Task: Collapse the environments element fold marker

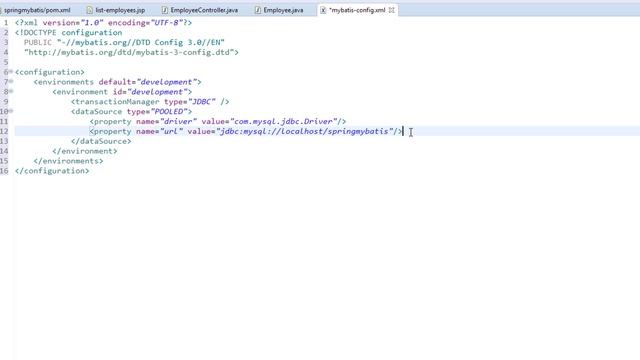Action: click(11, 81)
